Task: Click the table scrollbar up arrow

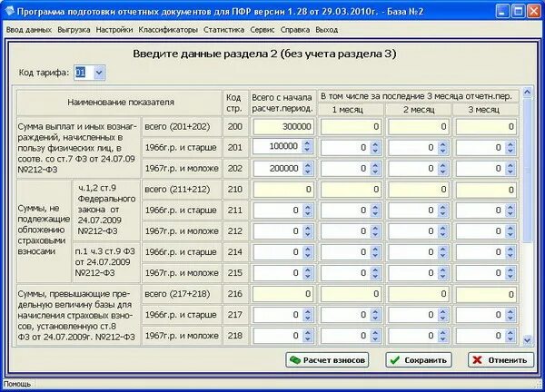Action: pos(527,93)
